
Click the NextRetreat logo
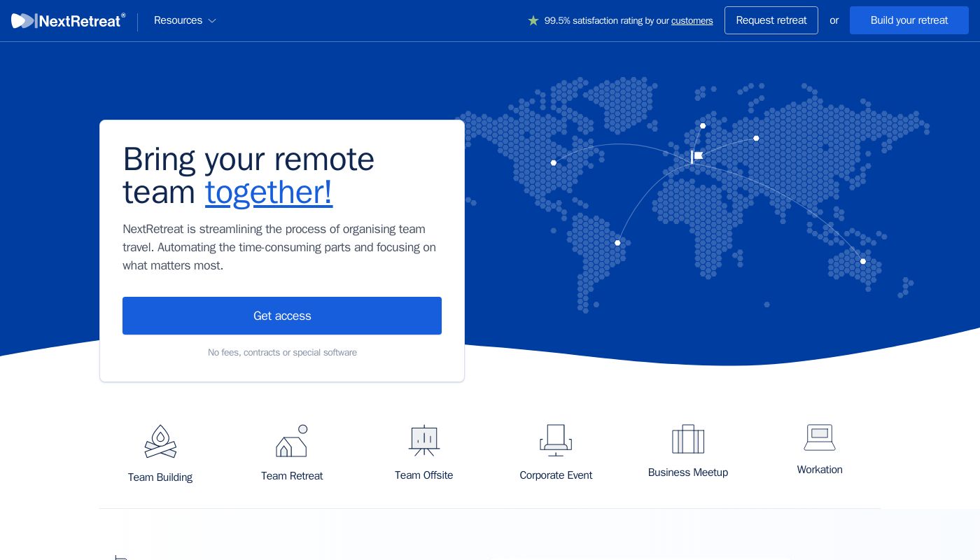pyautogui.click(x=69, y=21)
